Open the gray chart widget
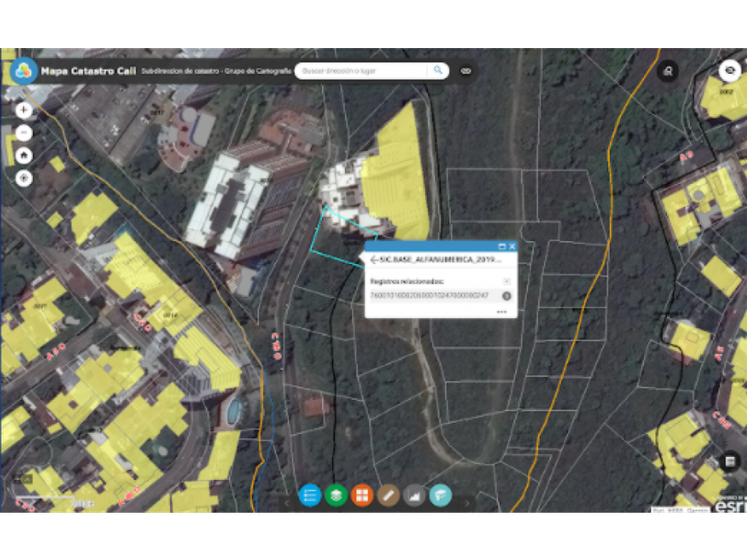Screen dimensions: 747x560 point(414,495)
